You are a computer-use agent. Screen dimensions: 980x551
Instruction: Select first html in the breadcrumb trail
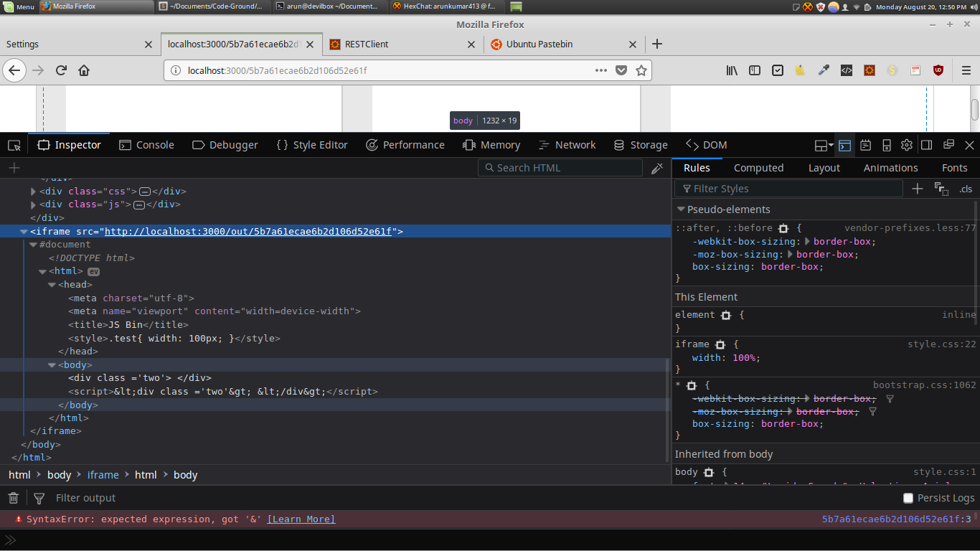coord(19,475)
